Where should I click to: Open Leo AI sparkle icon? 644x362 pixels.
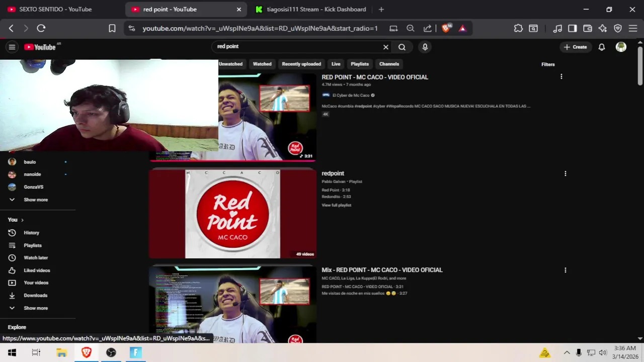click(603, 28)
